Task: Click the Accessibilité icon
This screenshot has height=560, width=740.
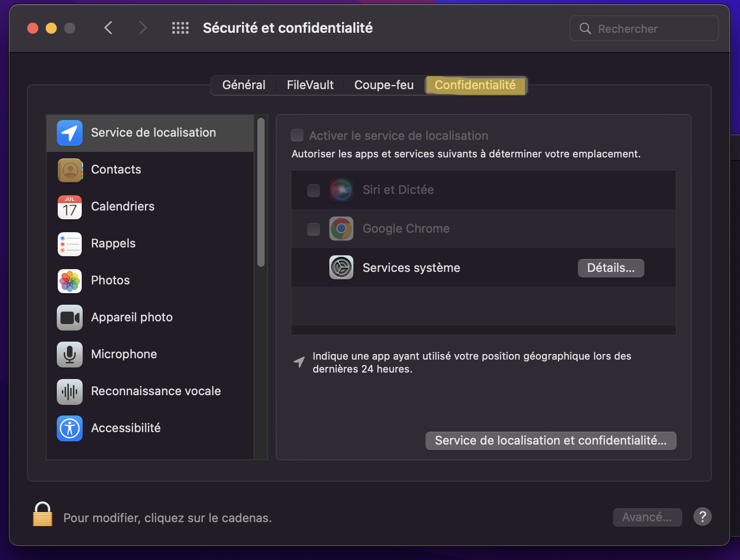Action: [x=69, y=428]
